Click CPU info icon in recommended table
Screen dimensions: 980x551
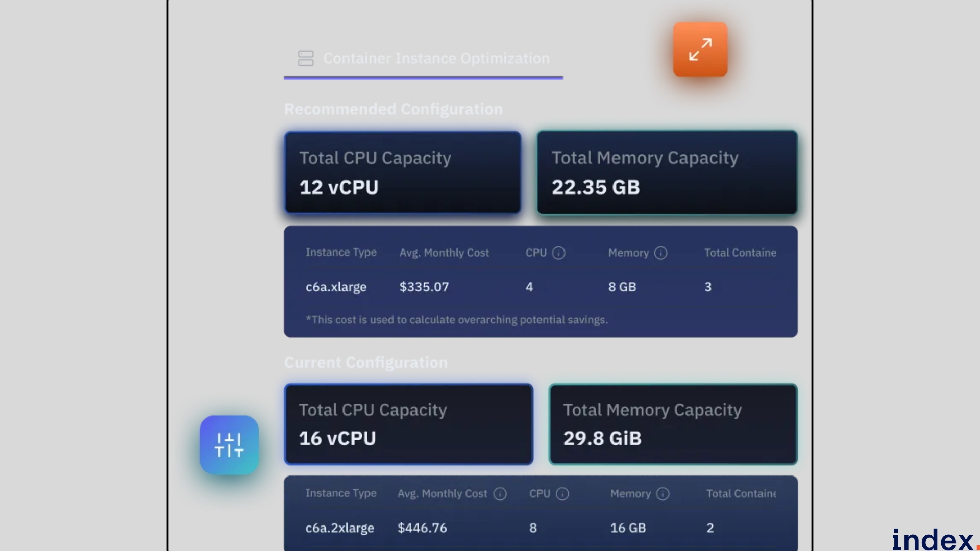tap(559, 253)
